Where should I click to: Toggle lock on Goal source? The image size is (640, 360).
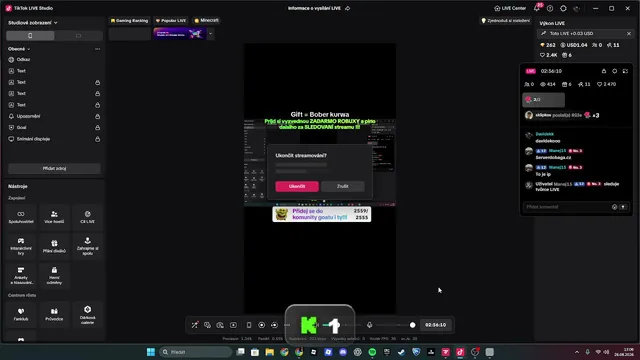97,127
